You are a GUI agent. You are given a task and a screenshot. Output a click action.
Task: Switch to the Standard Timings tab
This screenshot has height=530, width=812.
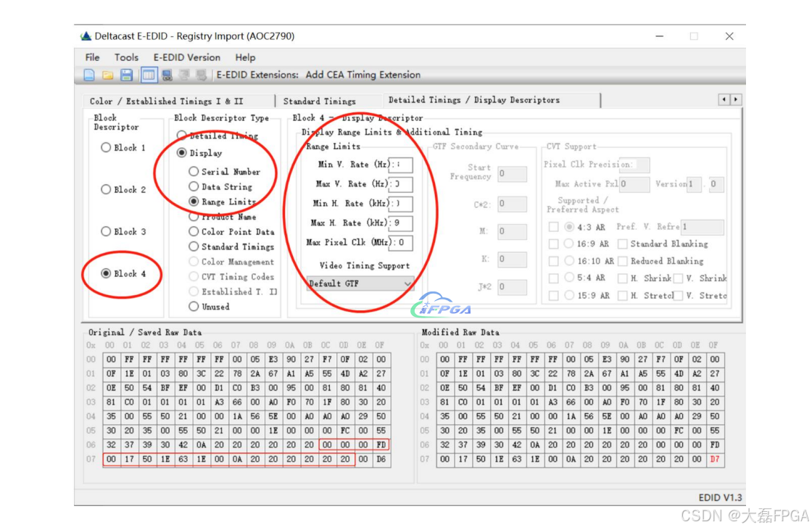320,101
